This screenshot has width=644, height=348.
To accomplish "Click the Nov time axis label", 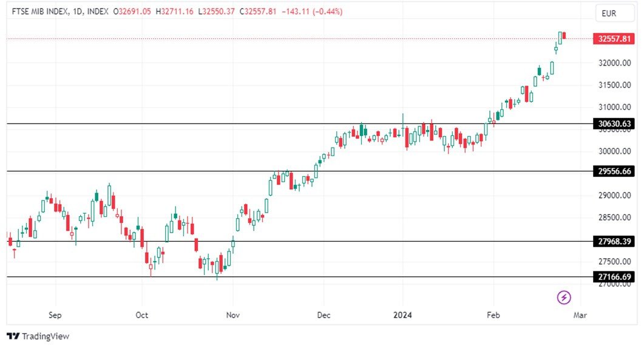I will [x=233, y=315].
